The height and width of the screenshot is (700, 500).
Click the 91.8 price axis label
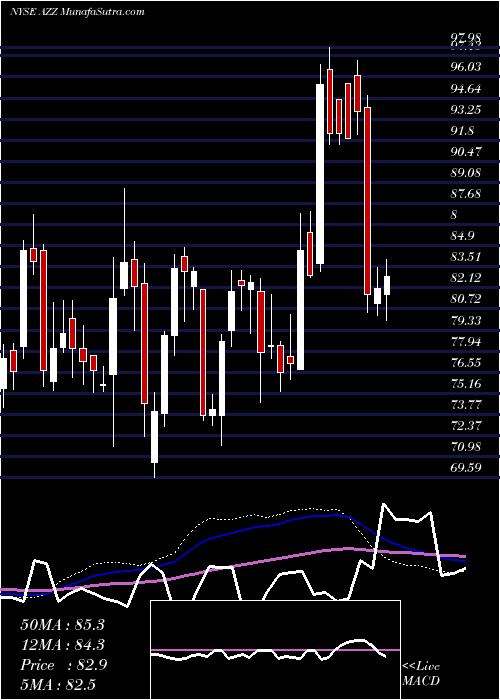coord(463,130)
